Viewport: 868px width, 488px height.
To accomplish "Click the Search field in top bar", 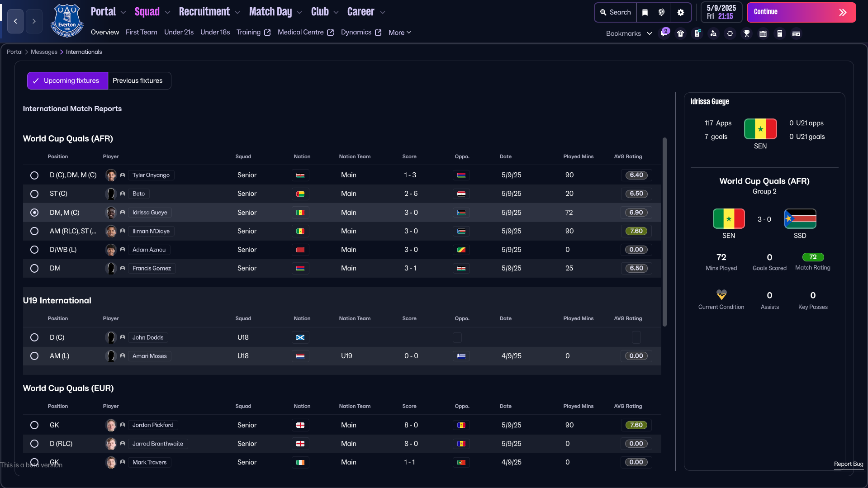I will click(x=616, y=12).
